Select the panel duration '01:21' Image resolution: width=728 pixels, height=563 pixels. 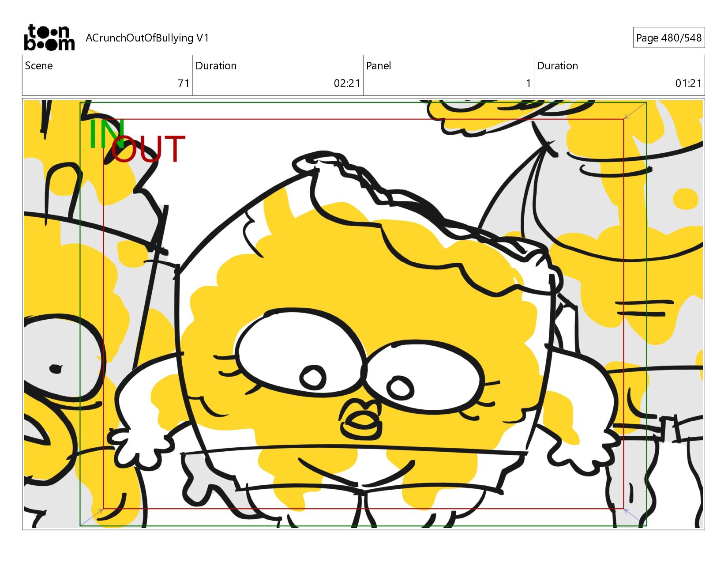(x=688, y=83)
